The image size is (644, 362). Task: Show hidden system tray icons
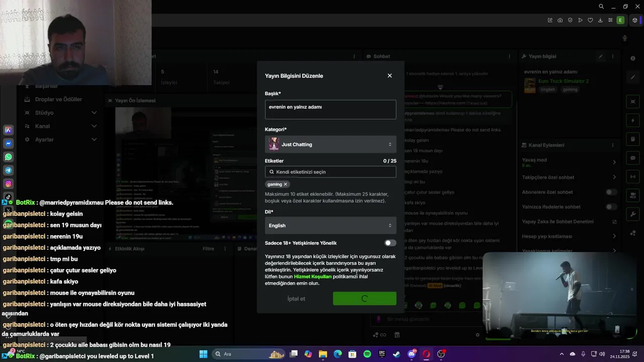[562, 354]
